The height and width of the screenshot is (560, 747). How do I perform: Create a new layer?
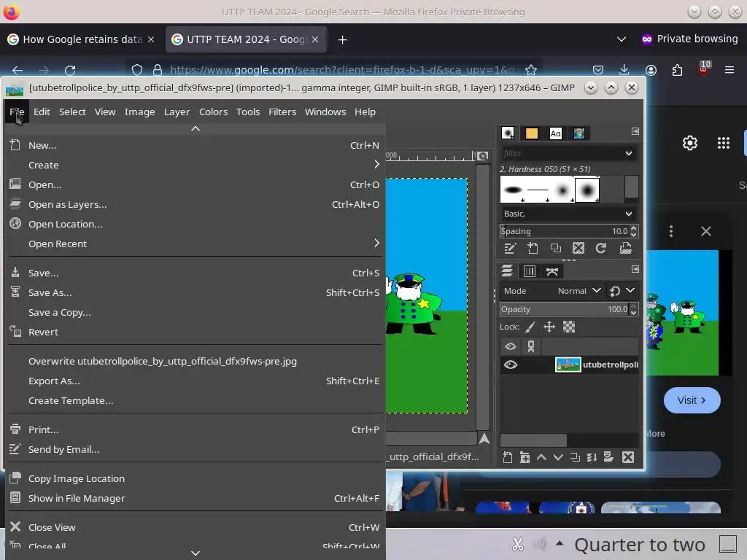click(508, 458)
